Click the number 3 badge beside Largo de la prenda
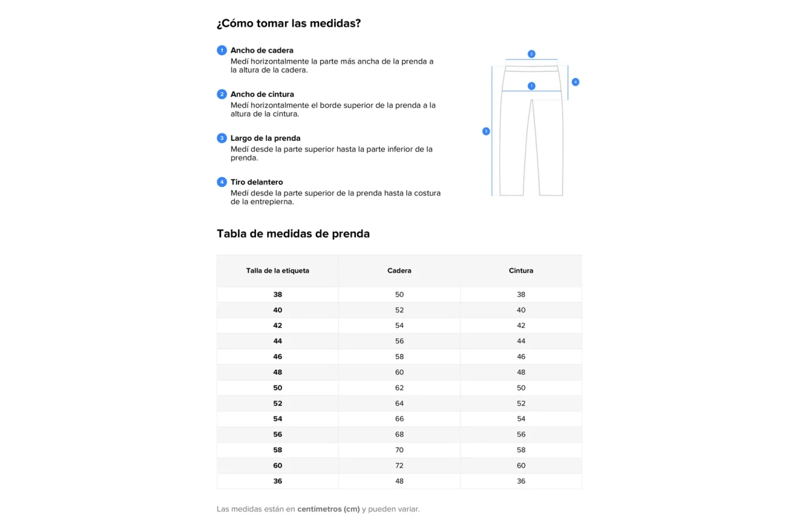This screenshot has height=532, width=799. pos(222,138)
